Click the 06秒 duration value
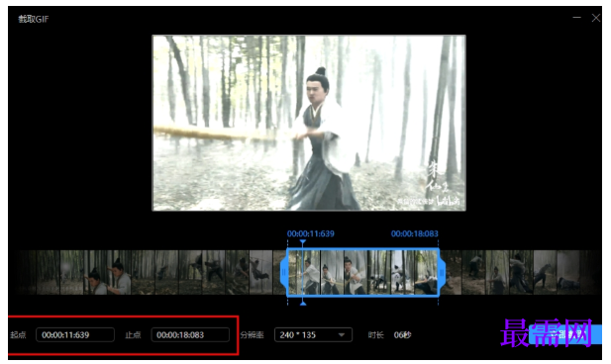This screenshot has height=364, width=611. tap(402, 334)
